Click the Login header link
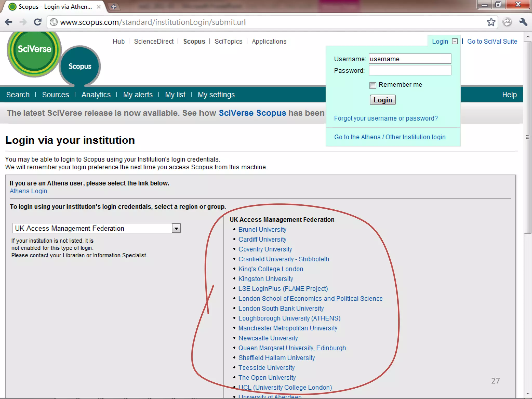The height and width of the screenshot is (399, 532). [440, 41]
